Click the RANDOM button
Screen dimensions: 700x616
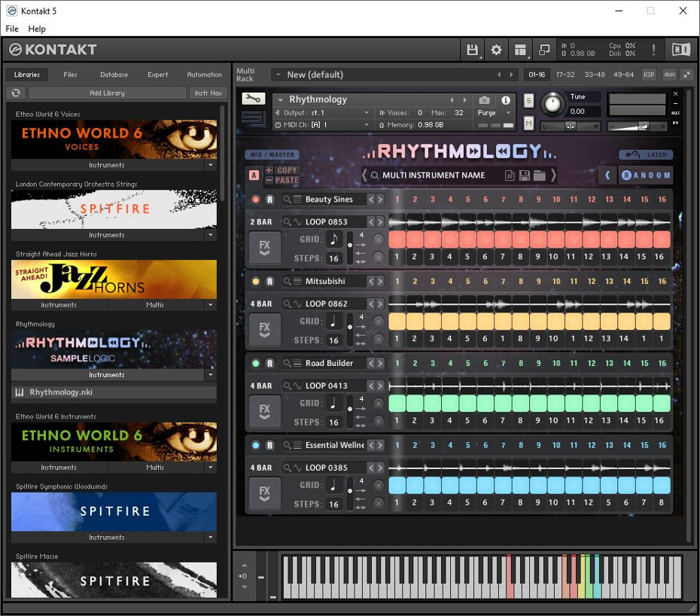click(646, 175)
